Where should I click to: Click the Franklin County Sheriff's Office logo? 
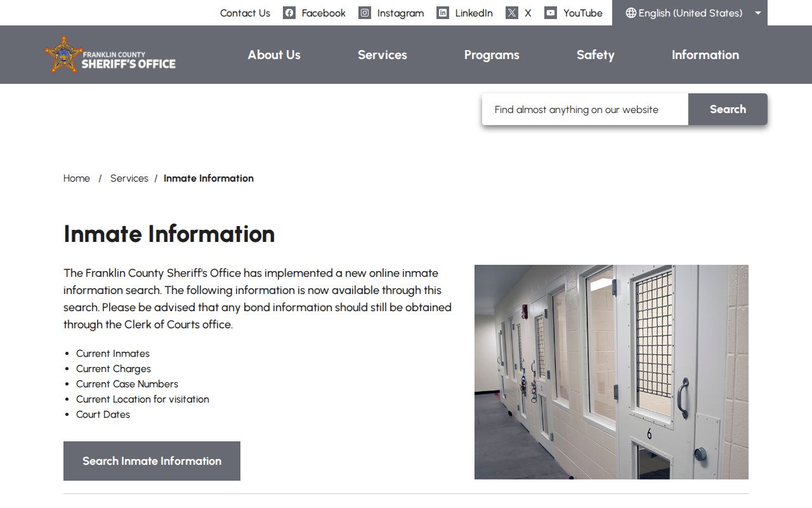[x=110, y=55]
